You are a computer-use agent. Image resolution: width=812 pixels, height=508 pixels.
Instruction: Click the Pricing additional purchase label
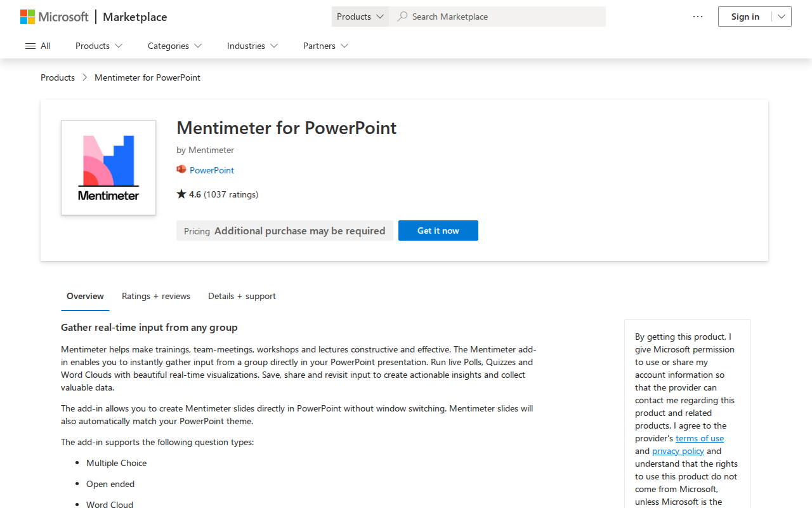(285, 231)
